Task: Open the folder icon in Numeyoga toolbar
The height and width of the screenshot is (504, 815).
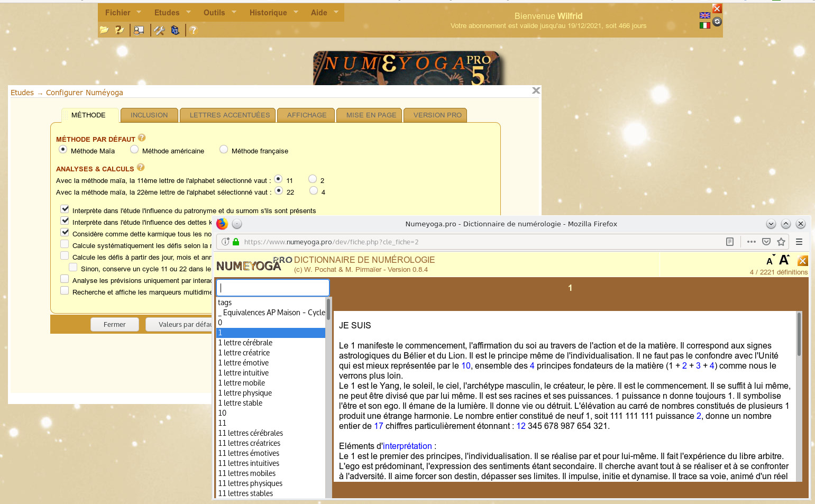Action: tap(104, 30)
